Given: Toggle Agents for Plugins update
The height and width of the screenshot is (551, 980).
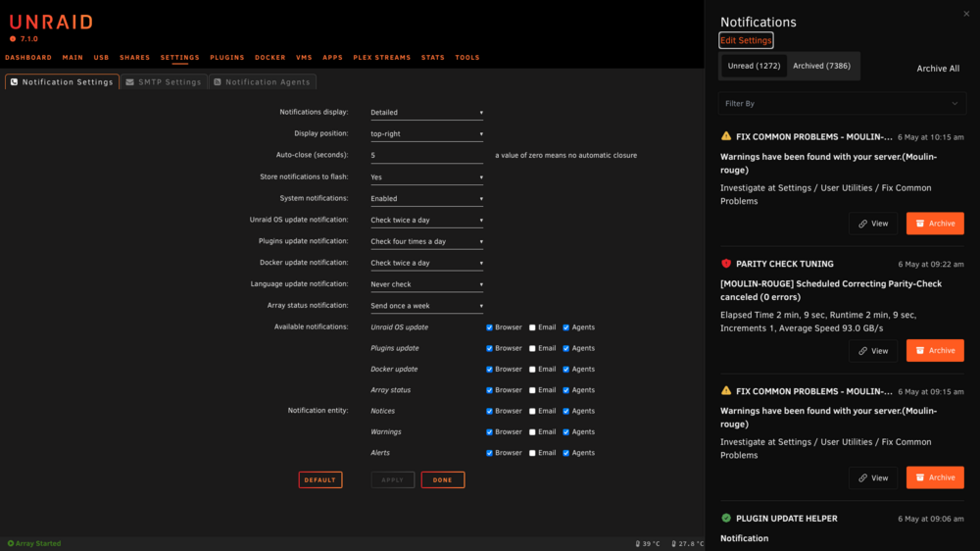Looking at the screenshot, I should click(x=566, y=348).
